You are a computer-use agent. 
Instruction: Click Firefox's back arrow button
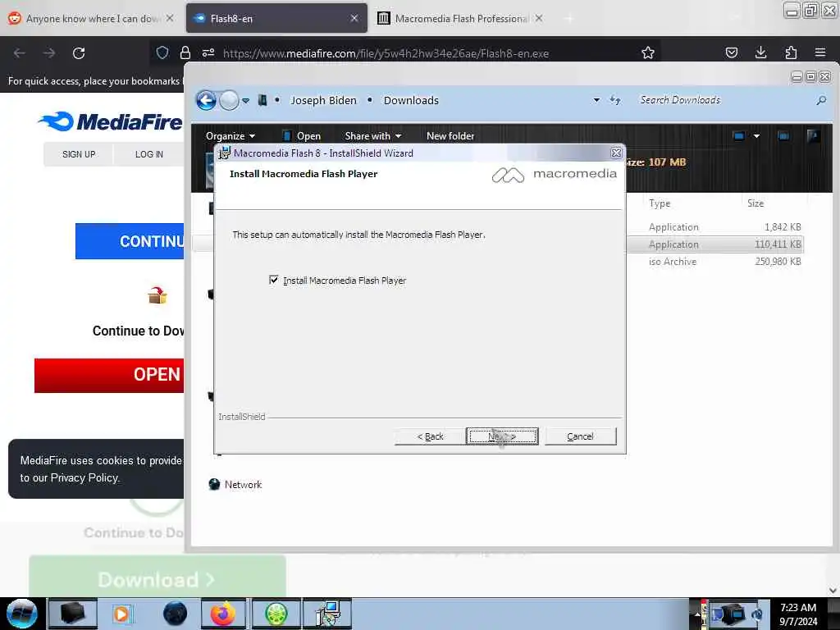(20, 53)
